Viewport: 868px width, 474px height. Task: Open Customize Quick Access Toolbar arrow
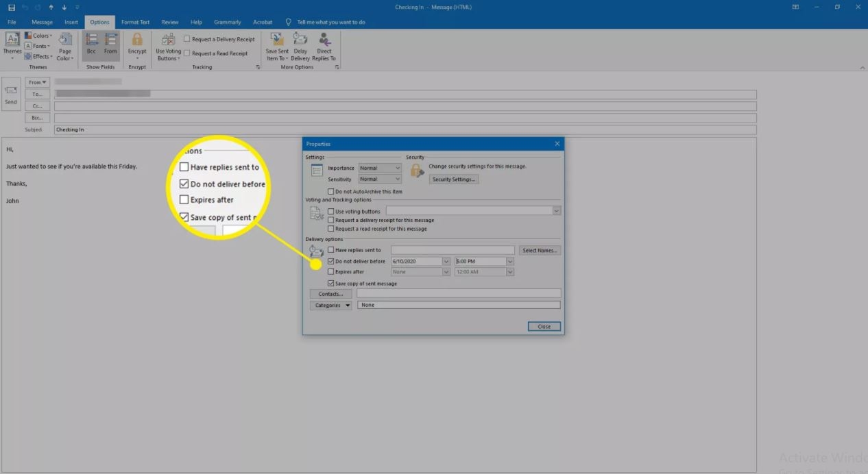pos(76,8)
